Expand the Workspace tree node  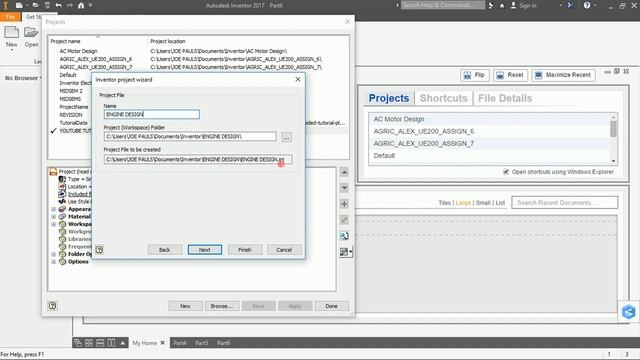click(53, 224)
